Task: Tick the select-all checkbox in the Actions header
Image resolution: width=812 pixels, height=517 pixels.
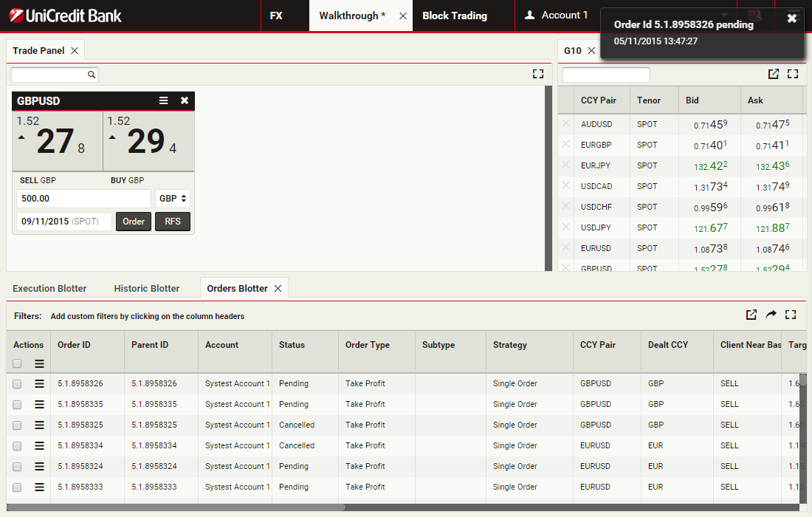Action: click(17, 363)
